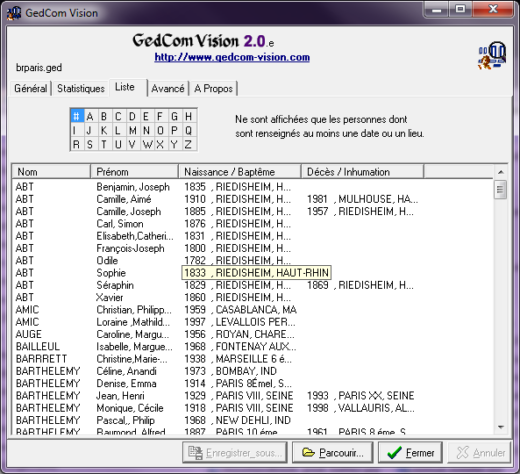Filter names by letter B
The height and width of the screenshot is (474, 520).
(104, 116)
